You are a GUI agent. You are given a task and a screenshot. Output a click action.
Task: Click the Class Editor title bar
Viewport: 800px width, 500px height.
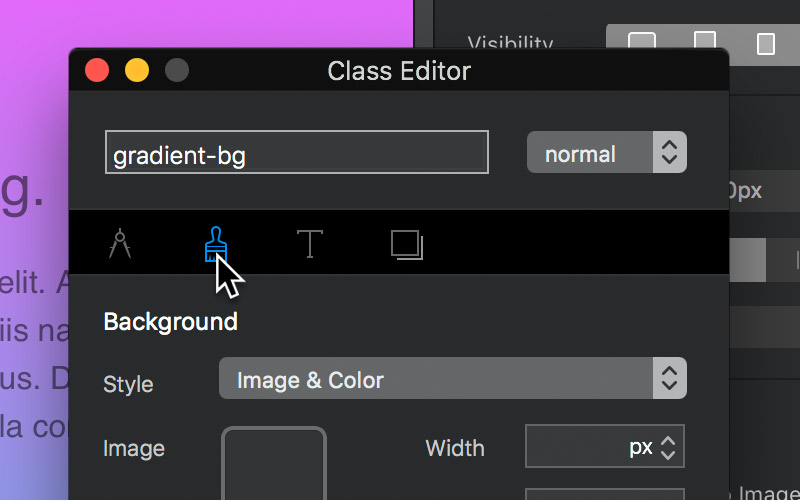coord(398,70)
